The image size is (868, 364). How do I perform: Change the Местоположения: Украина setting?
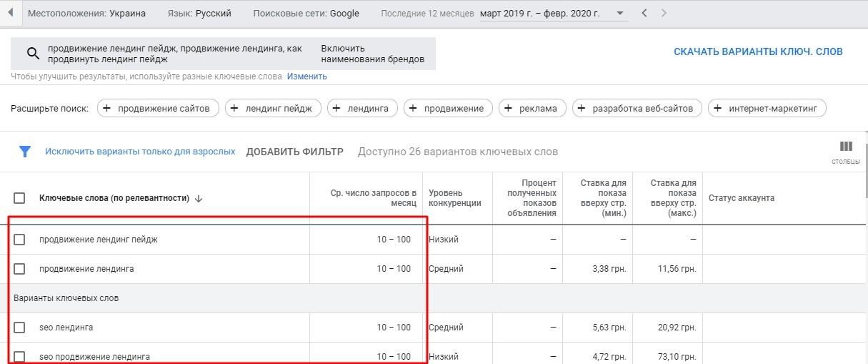coord(87,14)
